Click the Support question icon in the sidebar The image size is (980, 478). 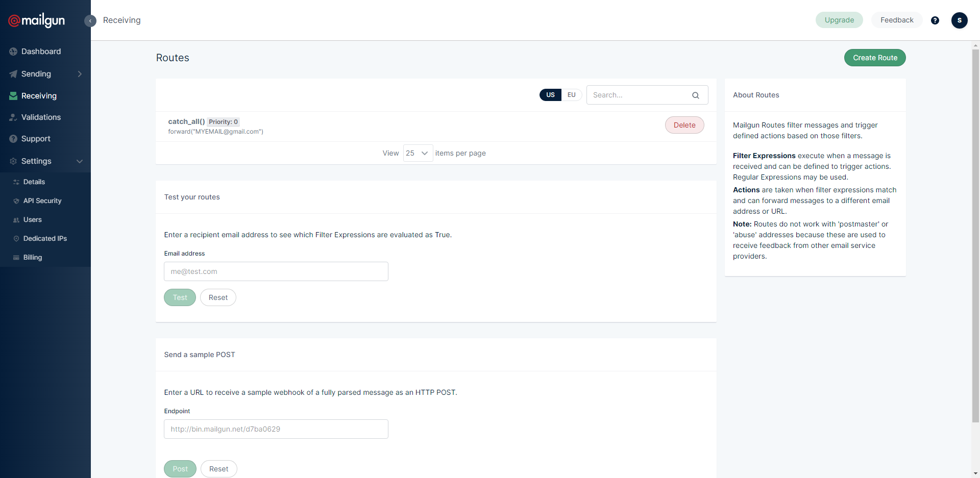click(13, 139)
